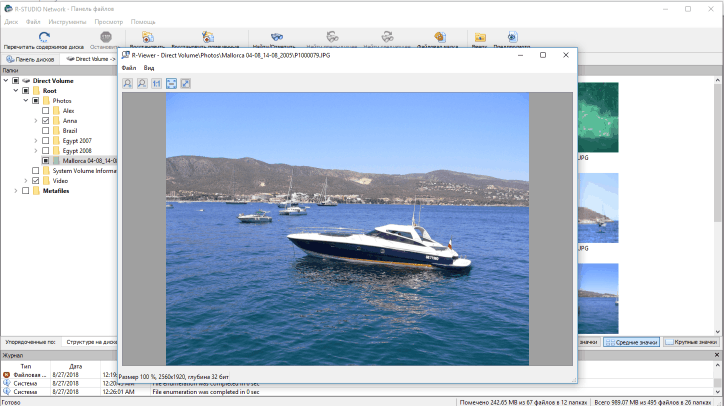Toggle the Mallorca folder checkbox

(45, 161)
